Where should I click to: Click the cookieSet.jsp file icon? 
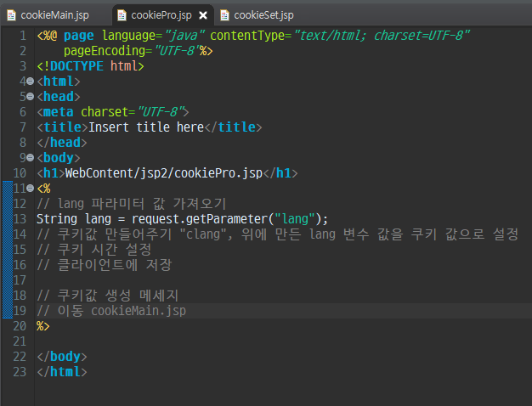224,15
